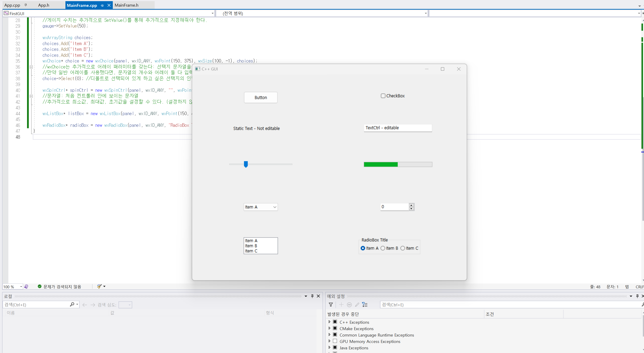Click the spin control up arrow
Image resolution: width=644 pixels, height=353 pixels.
[411, 205]
